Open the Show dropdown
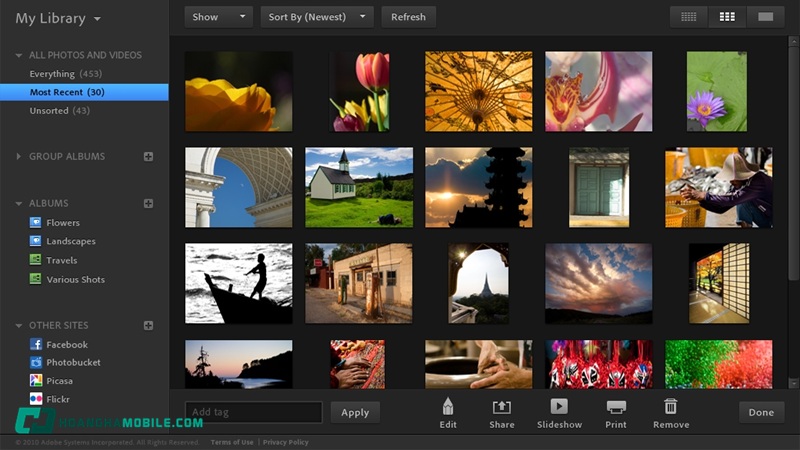 [x=218, y=17]
